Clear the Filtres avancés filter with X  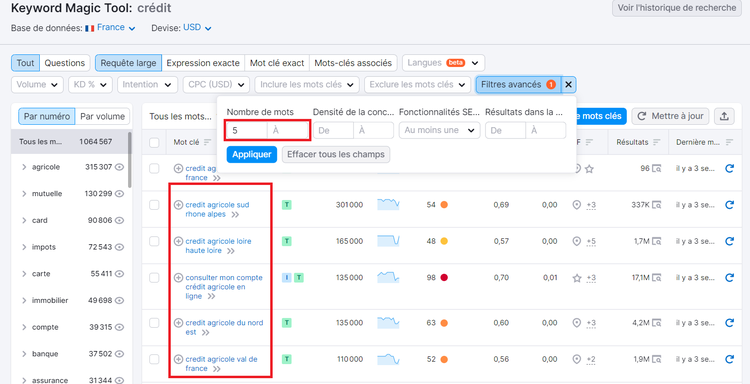pos(568,85)
